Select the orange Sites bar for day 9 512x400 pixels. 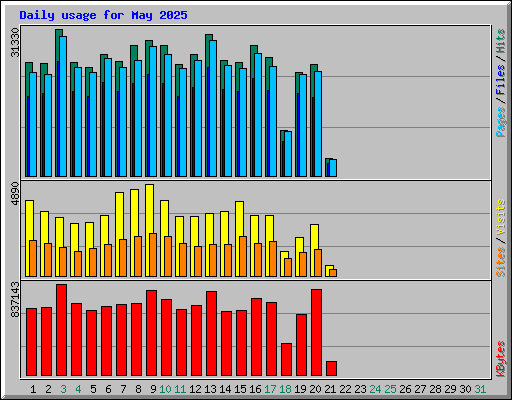tap(153, 255)
